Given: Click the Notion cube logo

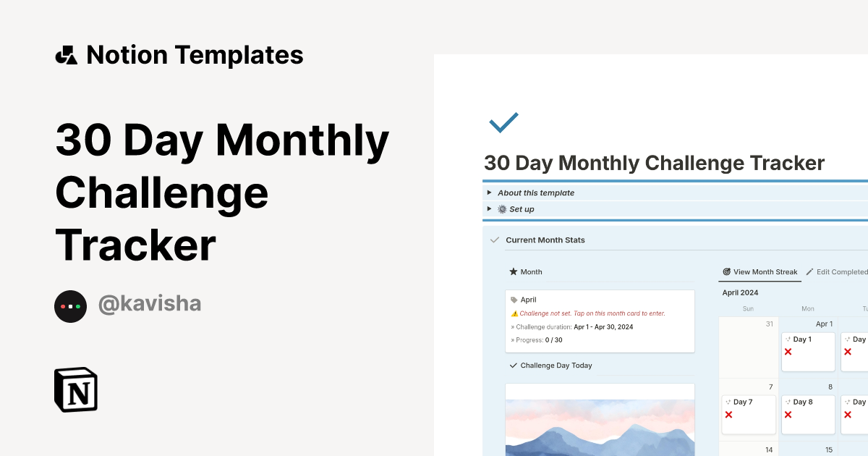Looking at the screenshot, I should coord(76,390).
